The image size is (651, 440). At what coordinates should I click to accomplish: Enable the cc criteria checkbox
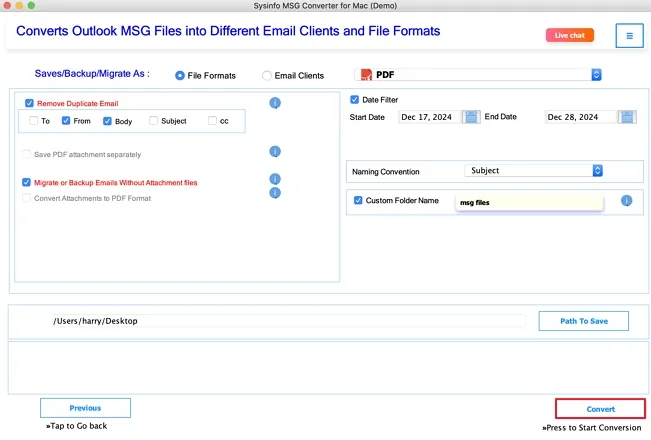[x=212, y=121]
